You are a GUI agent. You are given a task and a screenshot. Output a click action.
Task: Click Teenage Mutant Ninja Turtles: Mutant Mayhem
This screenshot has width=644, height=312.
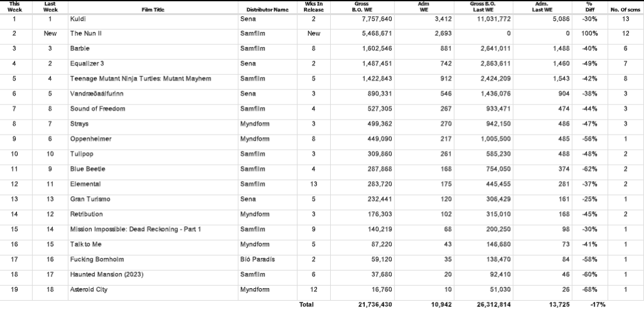(x=140, y=79)
